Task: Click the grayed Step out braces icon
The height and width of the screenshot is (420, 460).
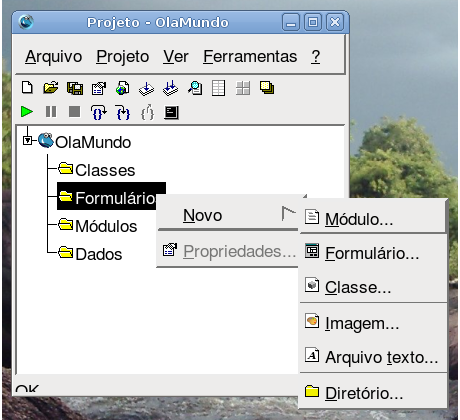Action: pyautogui.click(x=147, y=112)
